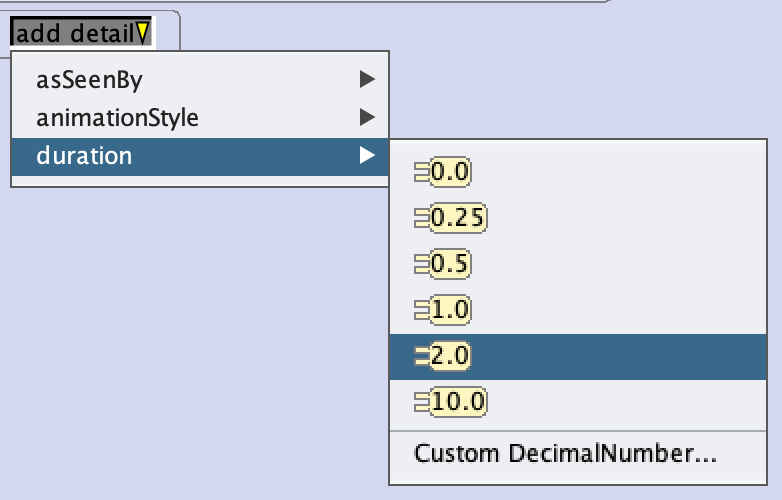Viewport: 782px width, 500px height.
Task: Expand the animationStyle submenu arrow
Action: coord(367,118)
